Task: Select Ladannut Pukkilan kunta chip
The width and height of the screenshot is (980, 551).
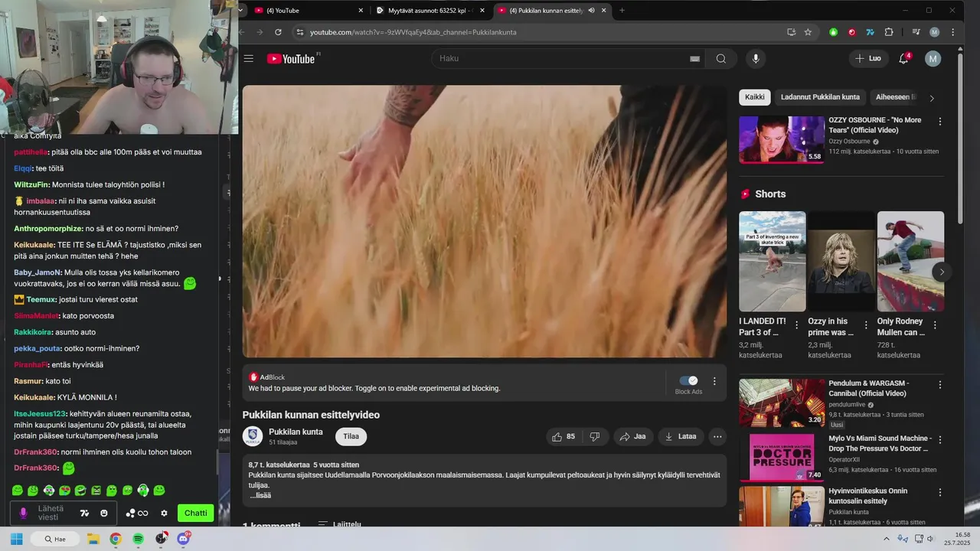Action: pos(820,97)
